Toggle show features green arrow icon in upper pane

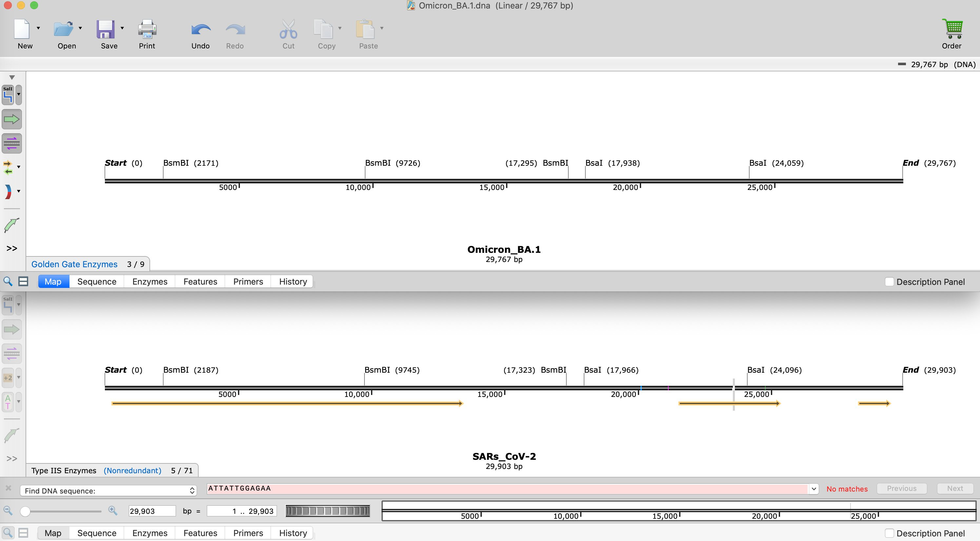pos(12,120)
